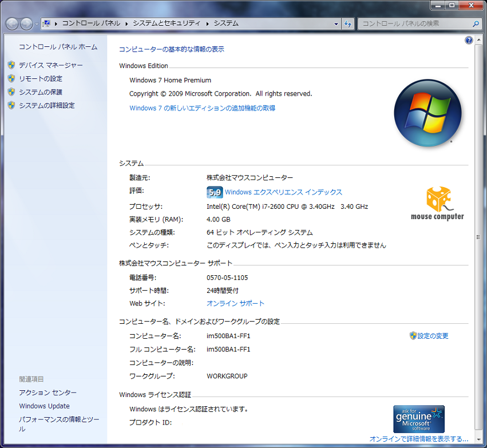Click the computer name im500BA1-FF1 value
Screen dimensions: 487x448
228,336
